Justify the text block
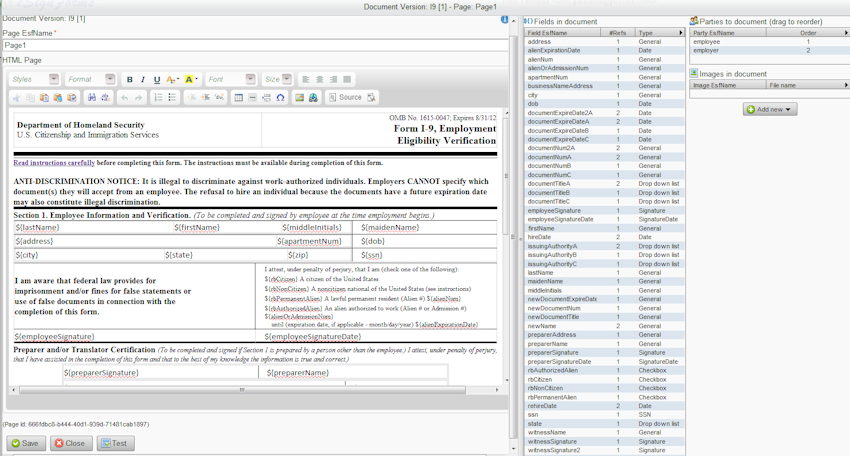 pyautogui.click(x=347, y=80)
